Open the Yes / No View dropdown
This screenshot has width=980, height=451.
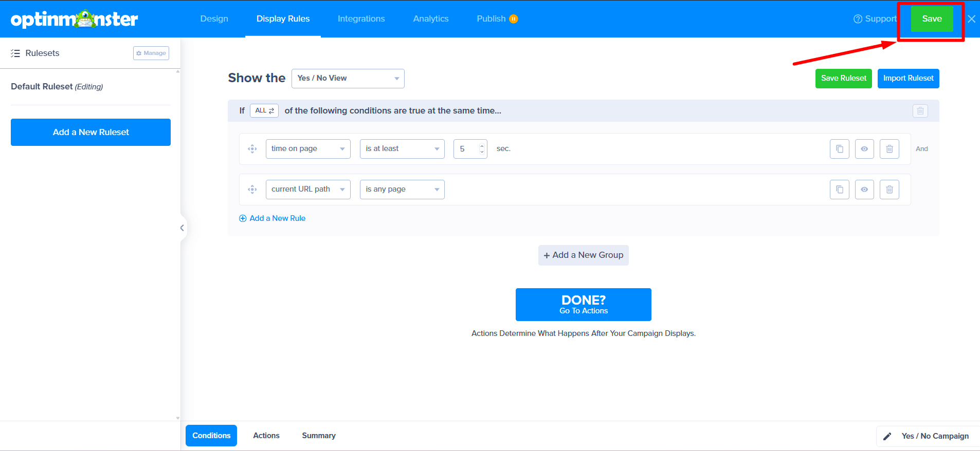[x=348, y=79]
